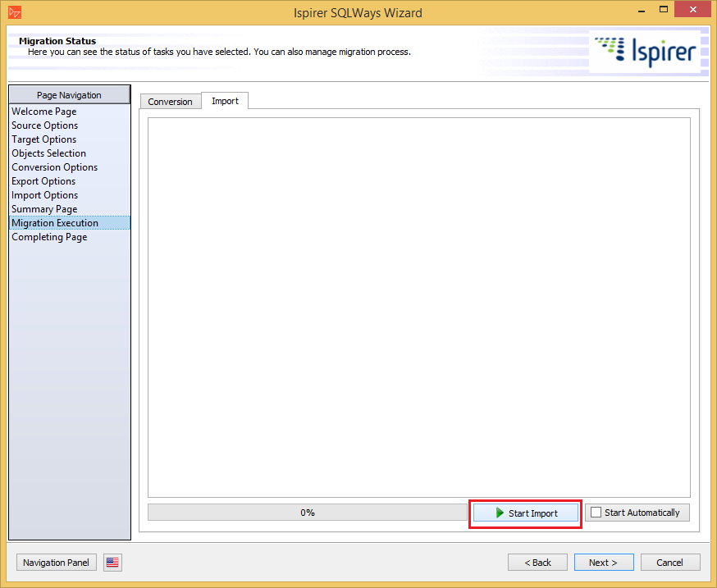This screenshot has width=717, height=588.
Task: Click the Back button
Action: (x=537, y=563)
